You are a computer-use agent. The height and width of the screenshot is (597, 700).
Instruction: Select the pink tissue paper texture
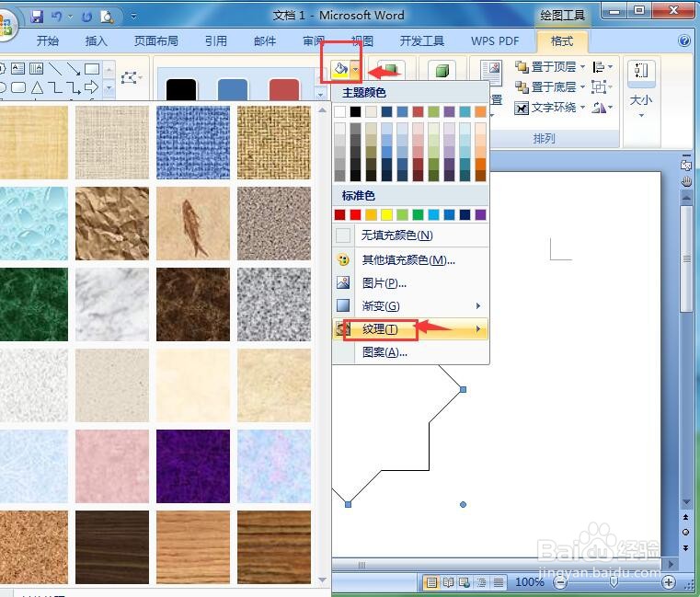112,466
